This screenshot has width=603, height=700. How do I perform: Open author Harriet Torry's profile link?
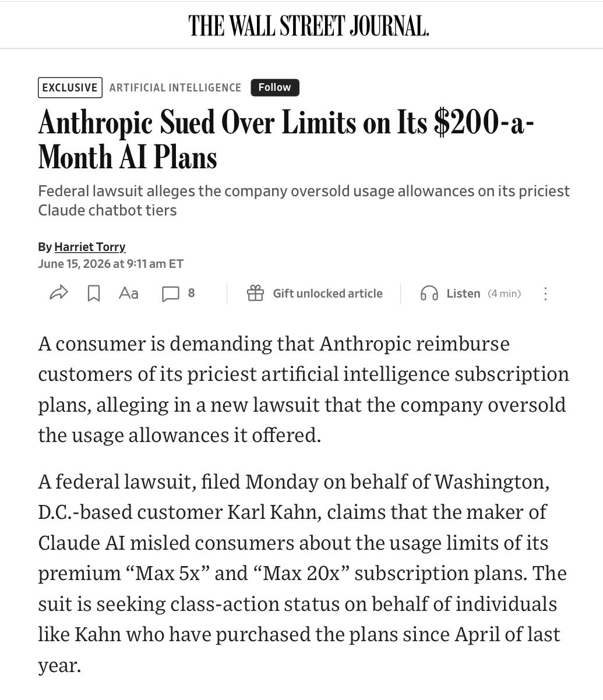tap(90, 247)
